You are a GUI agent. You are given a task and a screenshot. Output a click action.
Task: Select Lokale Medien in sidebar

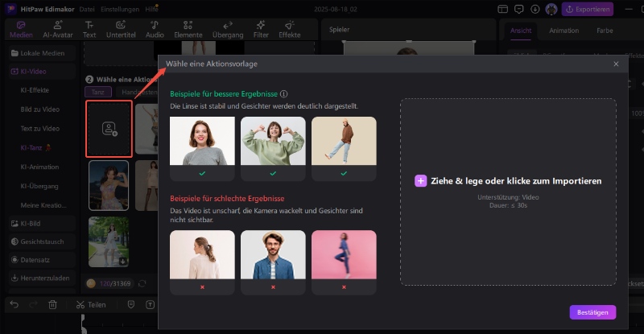pyautogui.click(x=42, y=53)
